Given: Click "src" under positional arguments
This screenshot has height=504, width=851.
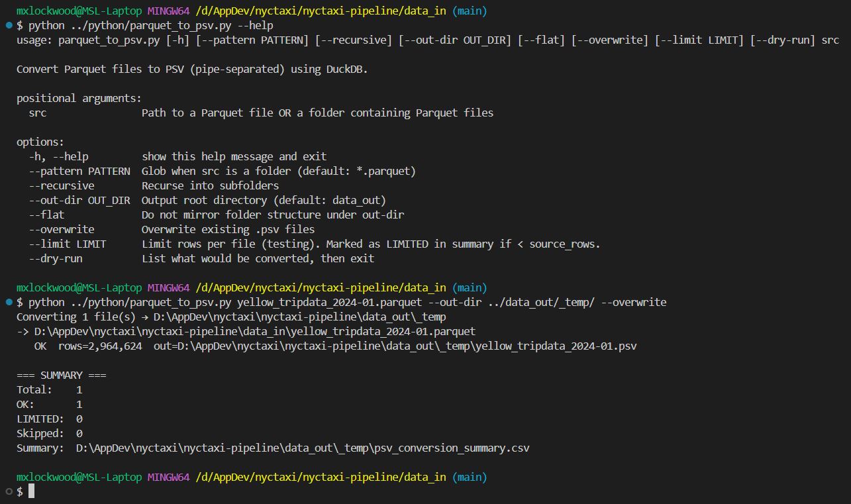Looking at the screenshot, I should click(37, 113).
